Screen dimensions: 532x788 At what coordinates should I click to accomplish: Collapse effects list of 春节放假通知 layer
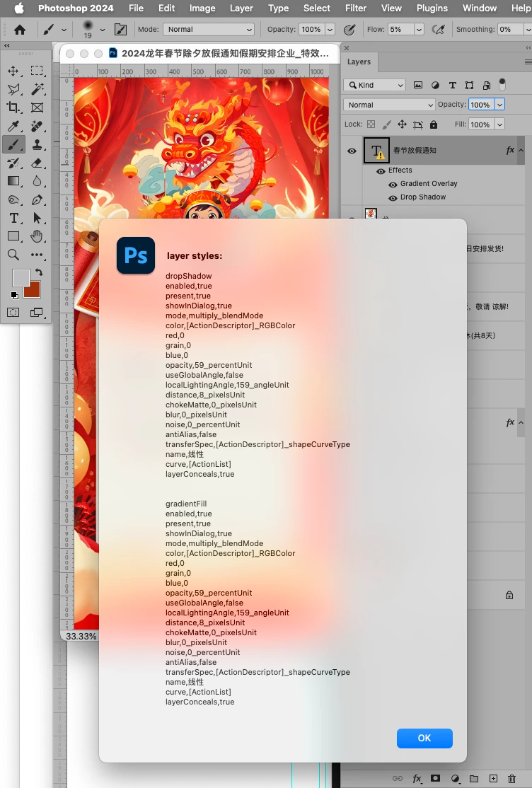[521, 150]
